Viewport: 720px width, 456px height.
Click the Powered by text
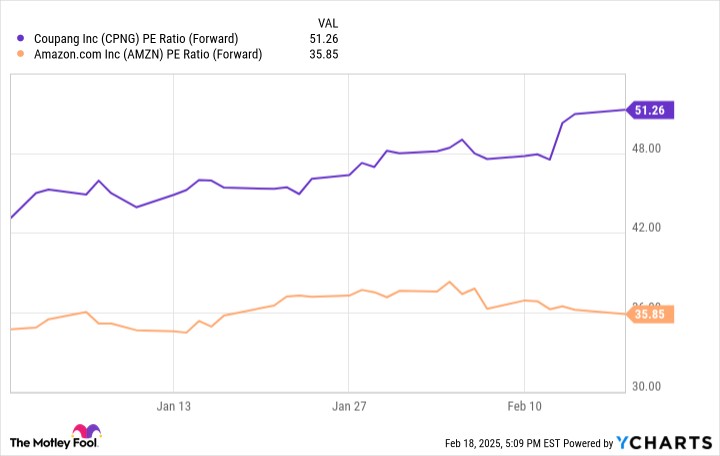click(588, 443)
